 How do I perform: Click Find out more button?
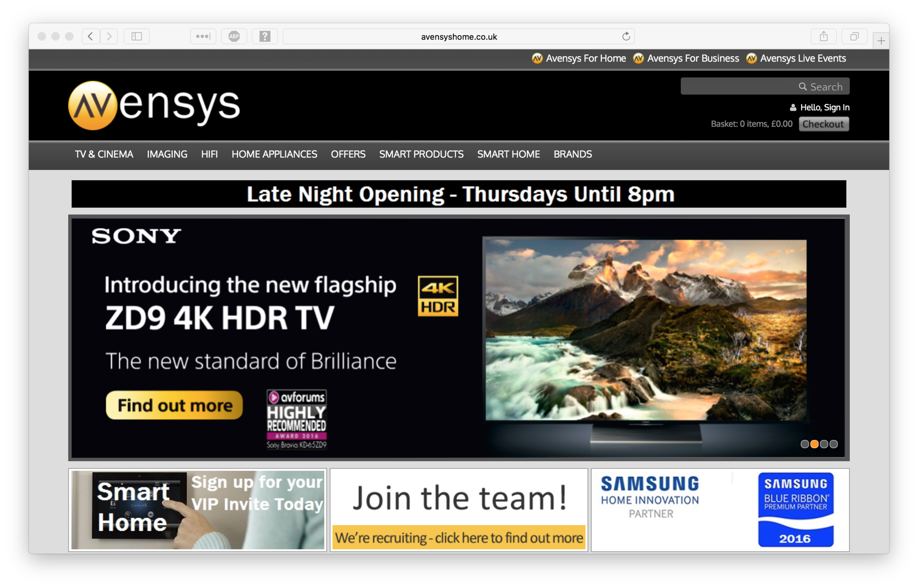coord(174,405)
